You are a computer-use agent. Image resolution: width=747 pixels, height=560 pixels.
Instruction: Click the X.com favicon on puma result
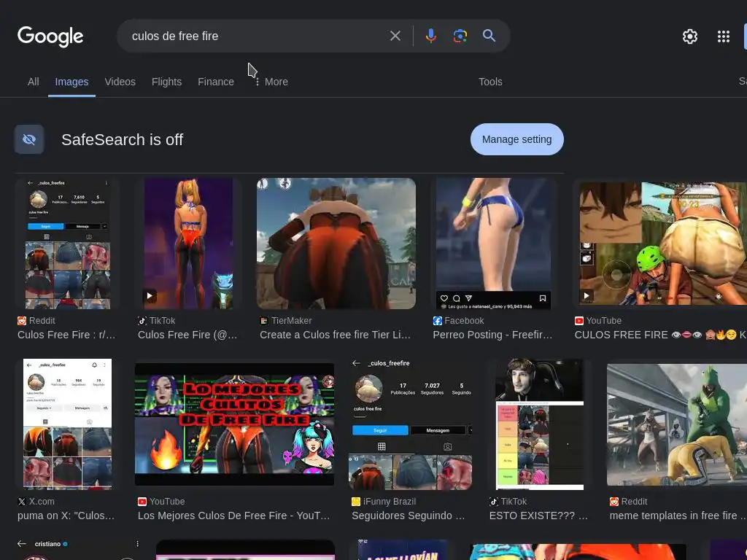(22, 502)
